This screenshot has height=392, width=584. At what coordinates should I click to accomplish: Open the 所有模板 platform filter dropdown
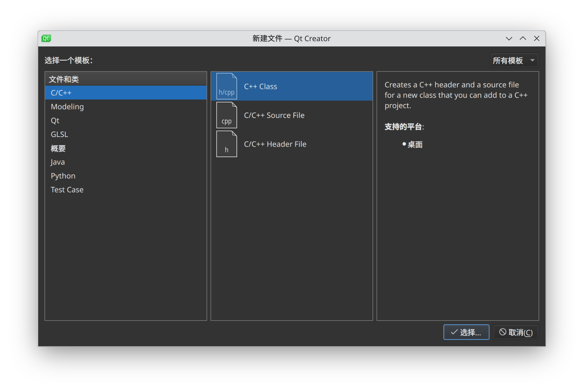tap(514, 60)
